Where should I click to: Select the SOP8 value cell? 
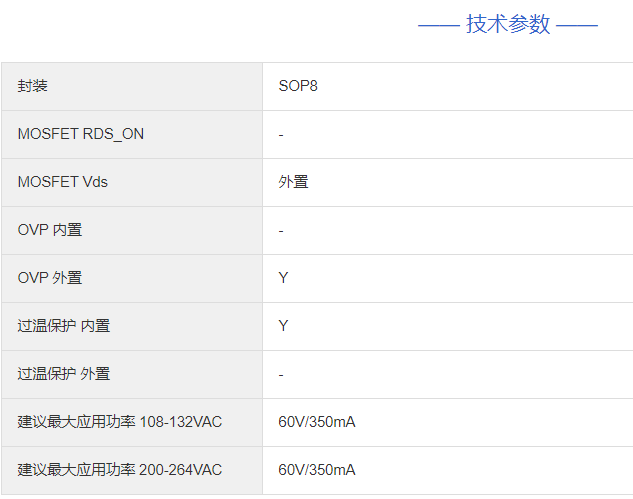[x=298, y=86]
